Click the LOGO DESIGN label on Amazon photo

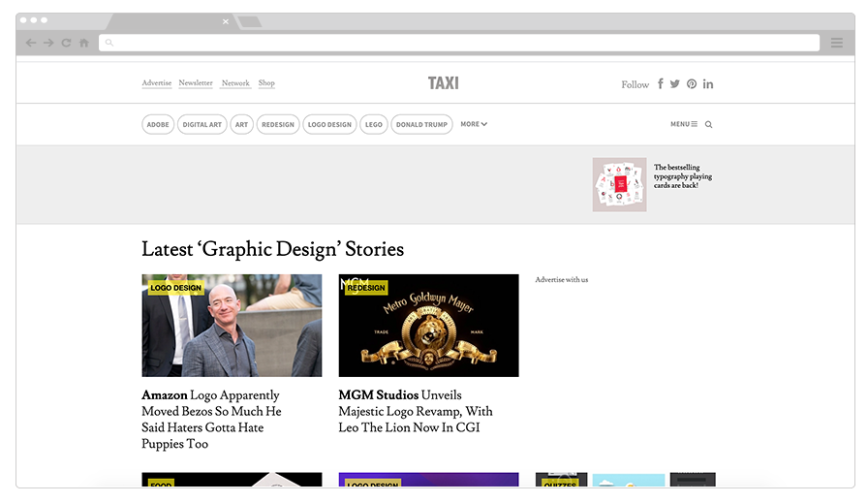click(176, 288)
